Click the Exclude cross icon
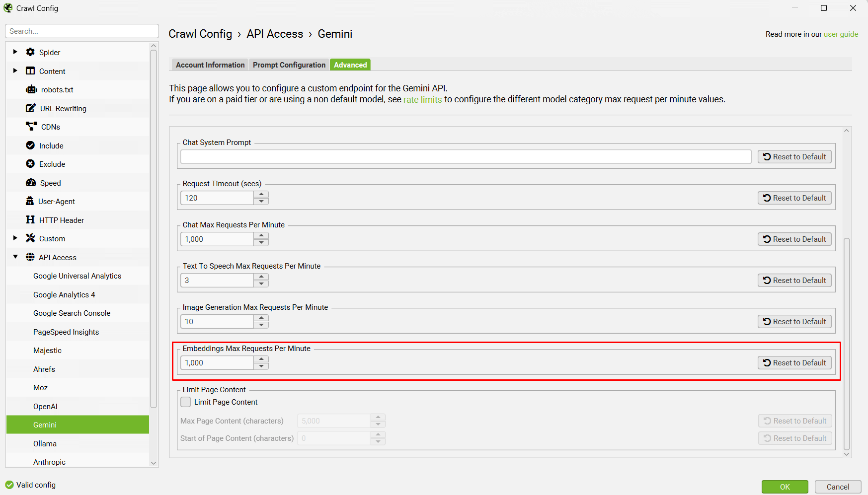This screenshot has height=495, width=868. 30,164
